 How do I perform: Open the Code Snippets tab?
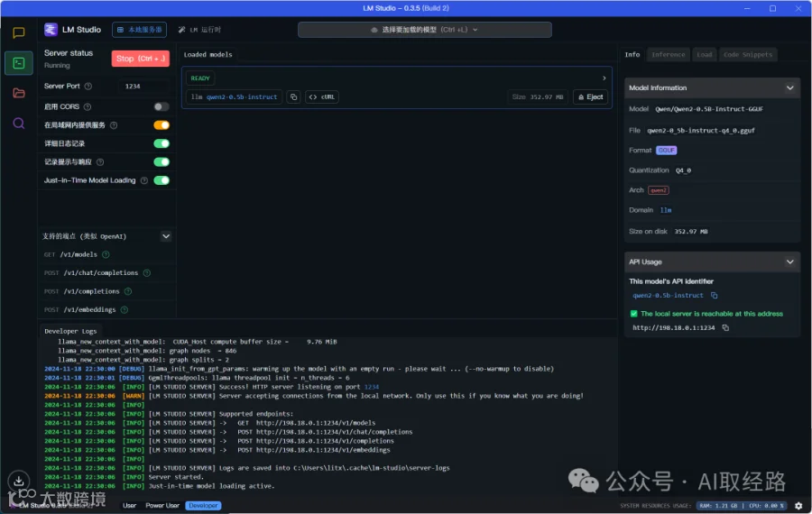coord(748,54)
